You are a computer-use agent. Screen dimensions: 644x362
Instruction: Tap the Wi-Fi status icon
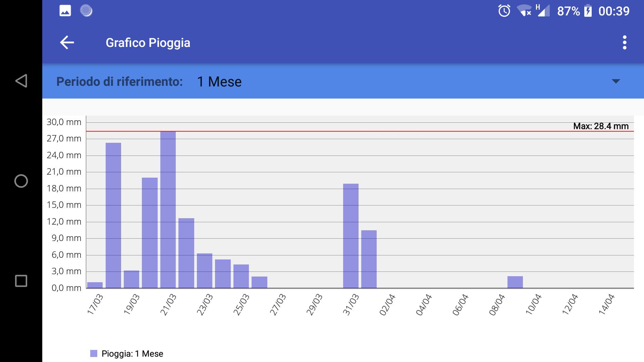(524, 11)
